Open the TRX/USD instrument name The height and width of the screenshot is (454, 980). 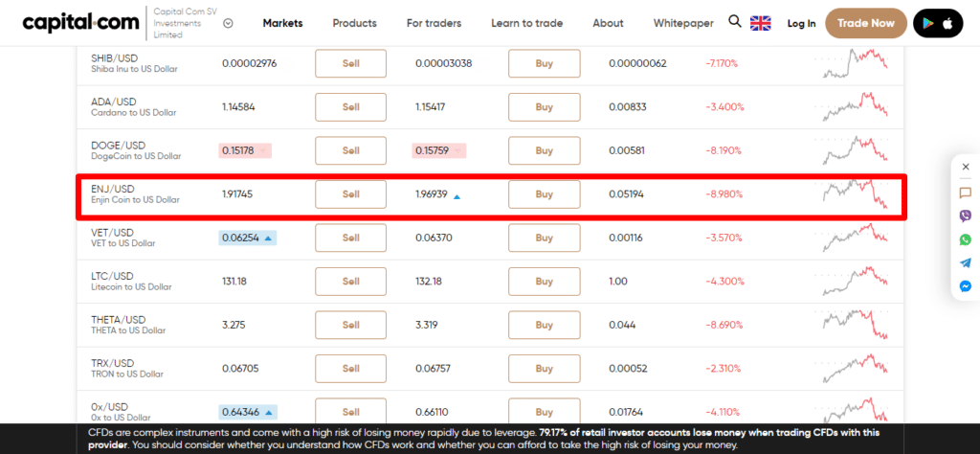click(x=113, y=363)
